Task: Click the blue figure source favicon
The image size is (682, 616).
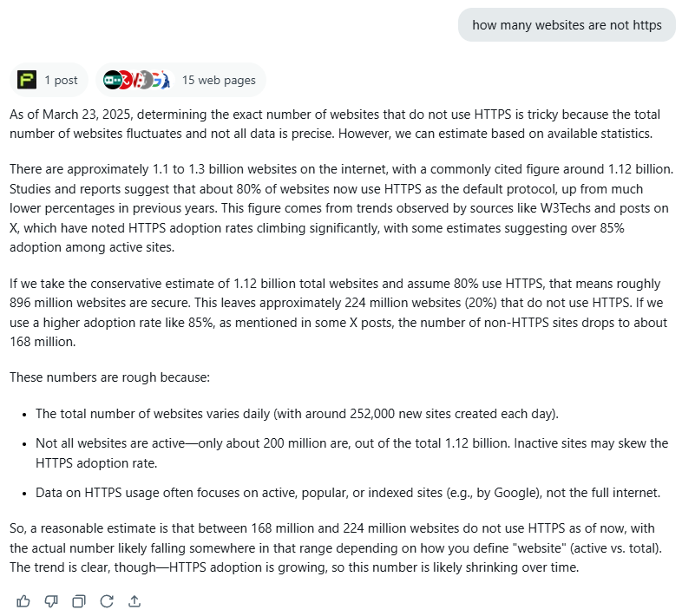Action: (165, 80)
